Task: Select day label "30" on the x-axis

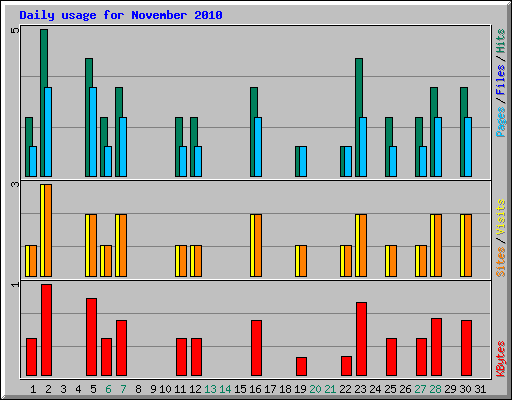Action: 465,389
